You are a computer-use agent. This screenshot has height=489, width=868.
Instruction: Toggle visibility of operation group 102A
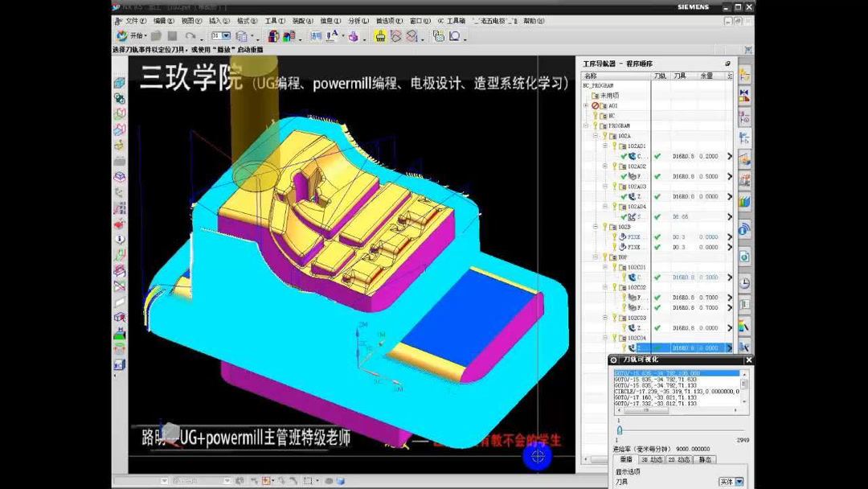pos(605,135)
